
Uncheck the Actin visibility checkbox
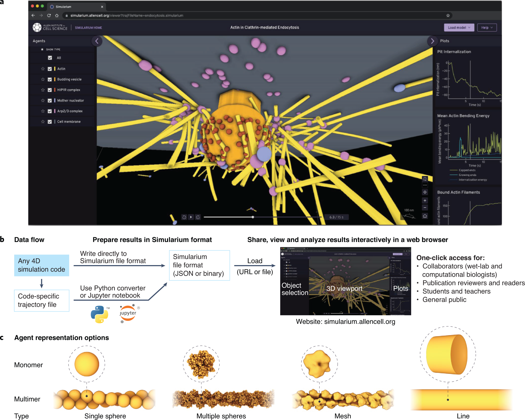50,69
